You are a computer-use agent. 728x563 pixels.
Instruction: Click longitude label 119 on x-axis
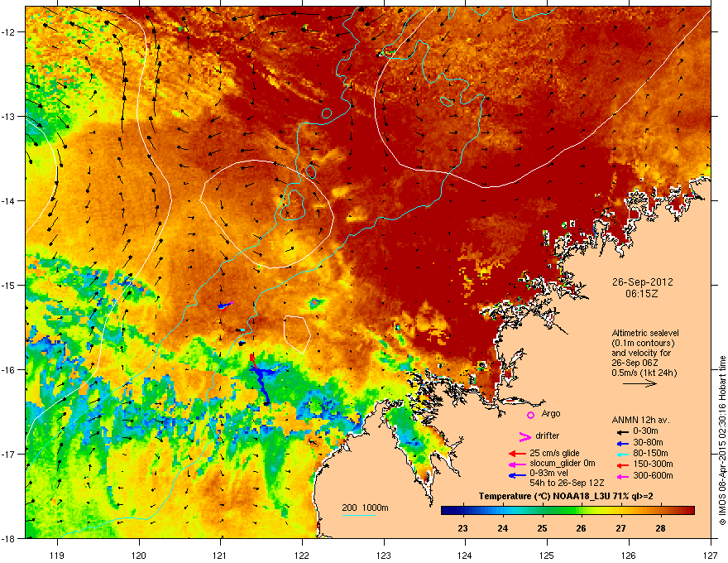click(x=57, y=555)
